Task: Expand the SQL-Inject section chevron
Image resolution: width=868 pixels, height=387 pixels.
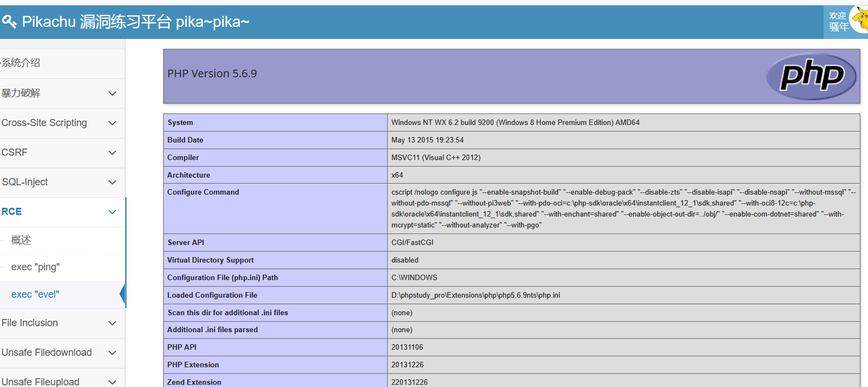Action: coord(112,183)
